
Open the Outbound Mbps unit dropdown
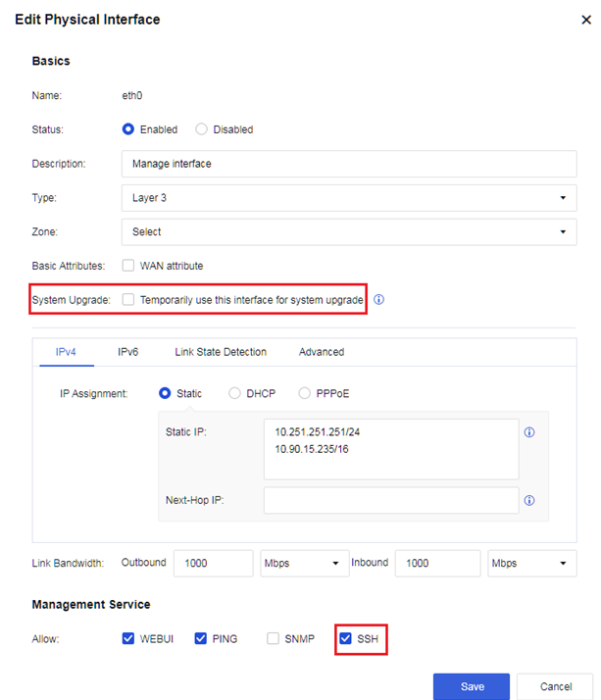pos(303,564)
